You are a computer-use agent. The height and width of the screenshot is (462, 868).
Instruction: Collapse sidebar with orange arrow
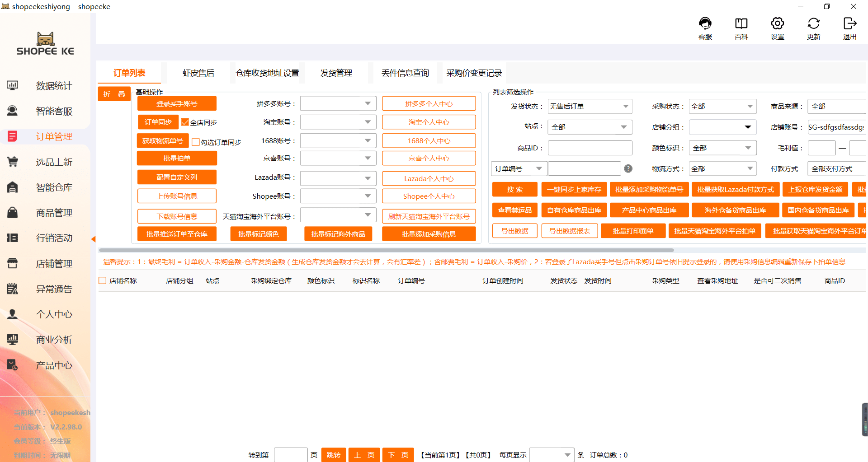tap(93, 239)
